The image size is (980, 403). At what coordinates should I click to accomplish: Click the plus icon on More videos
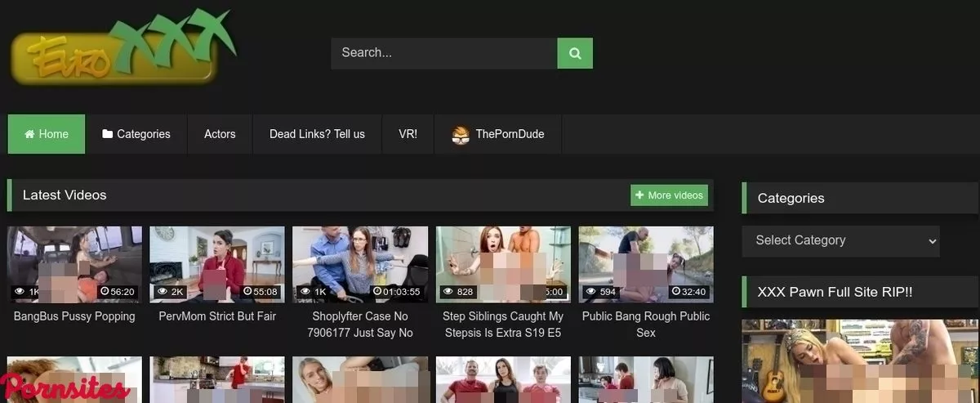pos(639,195)
